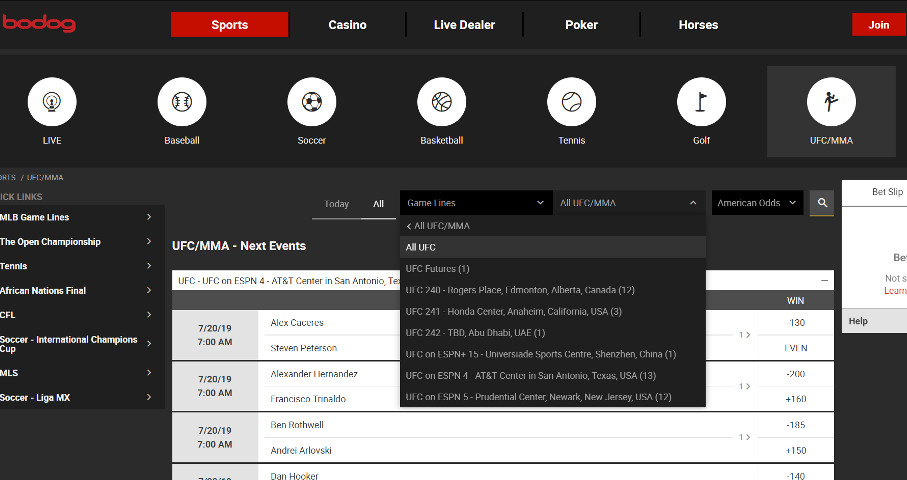Image resolution: width=907 pixels, height=480 pixels.
Task: Choose All UFC in dropdown list
Action: (x=553, y=247)
